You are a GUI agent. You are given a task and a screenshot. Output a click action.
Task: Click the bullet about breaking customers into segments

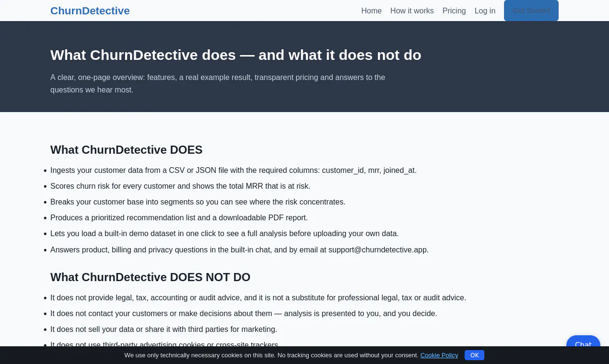pyautogui.click(x=198, y=202)
